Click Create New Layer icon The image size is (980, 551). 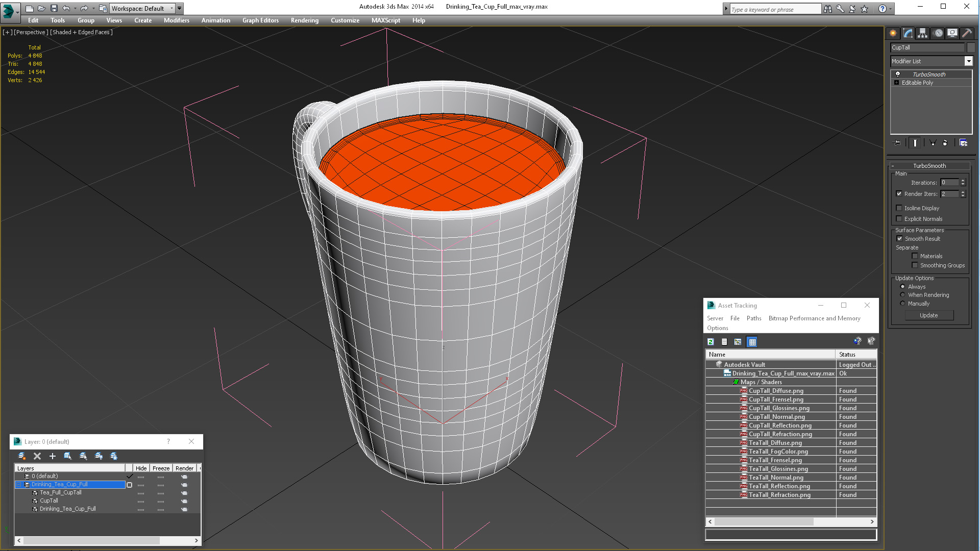tap(21, 456)
